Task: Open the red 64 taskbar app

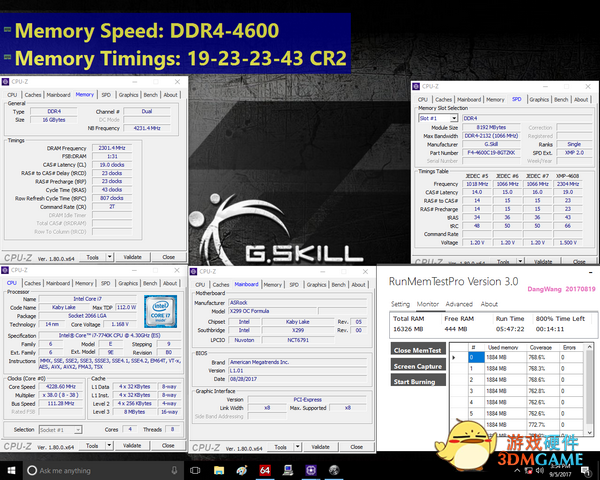Action: click(x=265, y=470)
